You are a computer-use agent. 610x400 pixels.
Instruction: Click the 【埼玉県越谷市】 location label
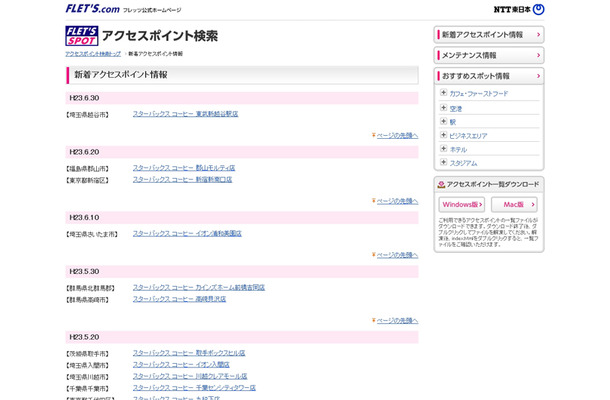87,115
